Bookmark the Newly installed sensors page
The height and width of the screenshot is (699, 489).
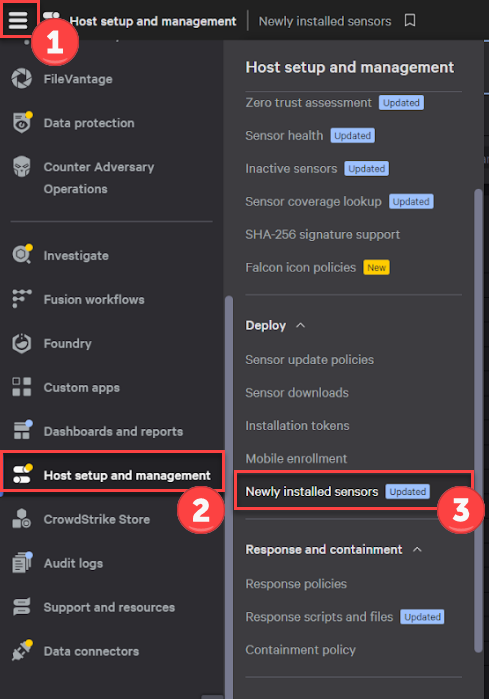click(410, 20)
